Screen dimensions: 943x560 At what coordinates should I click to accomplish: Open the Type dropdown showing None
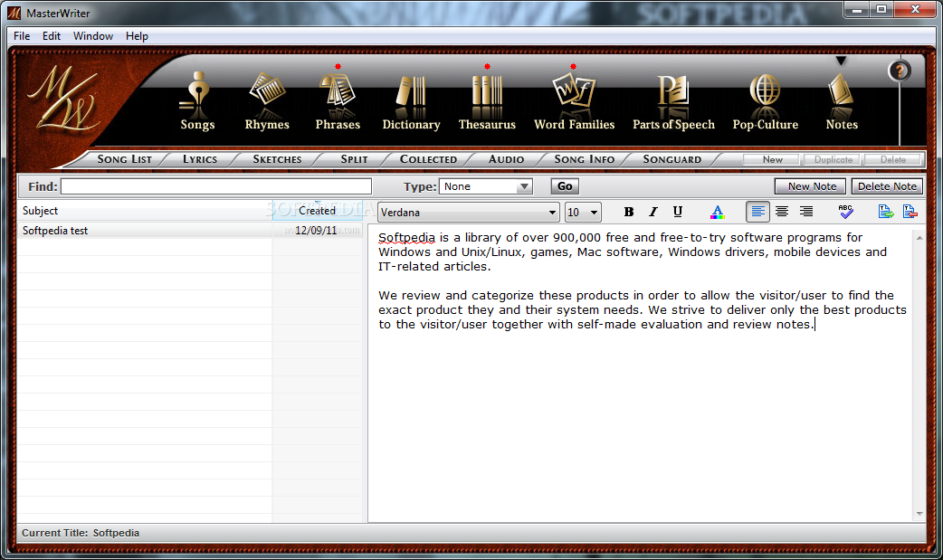click(486, 186)
